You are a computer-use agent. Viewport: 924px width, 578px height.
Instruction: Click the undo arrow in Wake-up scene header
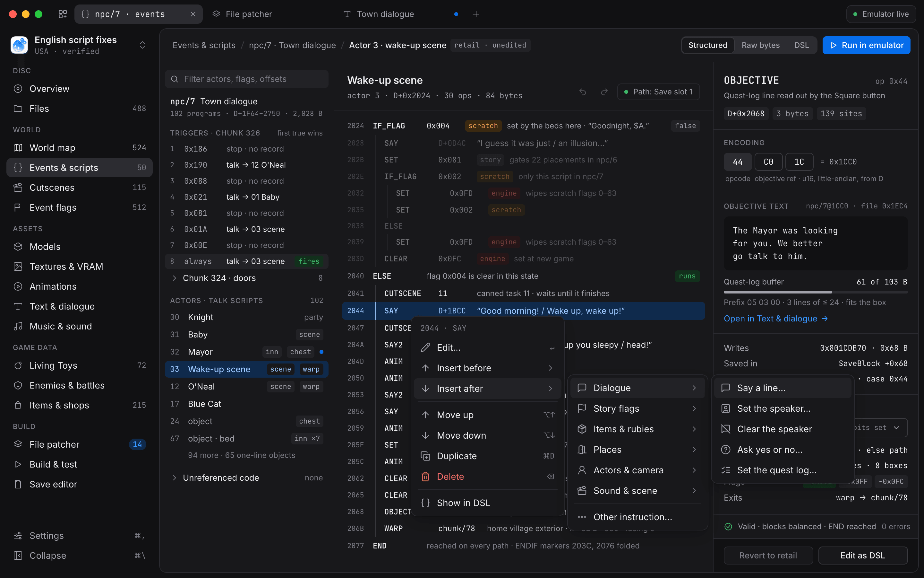coord(582,92)
